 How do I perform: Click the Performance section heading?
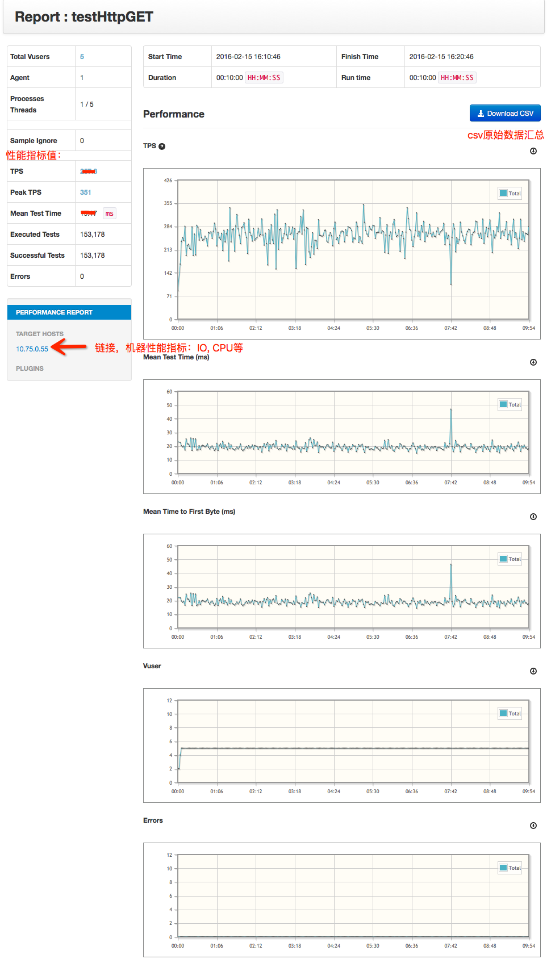[x=174, y=114]
